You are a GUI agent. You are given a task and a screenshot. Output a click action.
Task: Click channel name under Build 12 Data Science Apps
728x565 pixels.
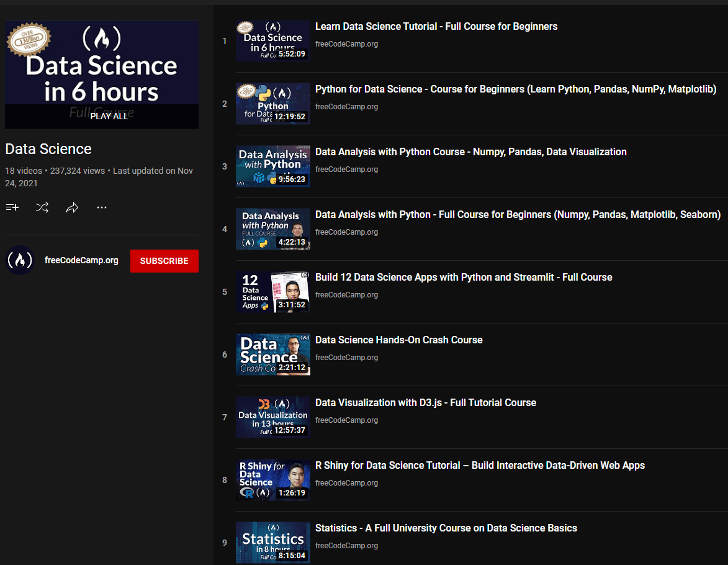(x=346, y=295)
